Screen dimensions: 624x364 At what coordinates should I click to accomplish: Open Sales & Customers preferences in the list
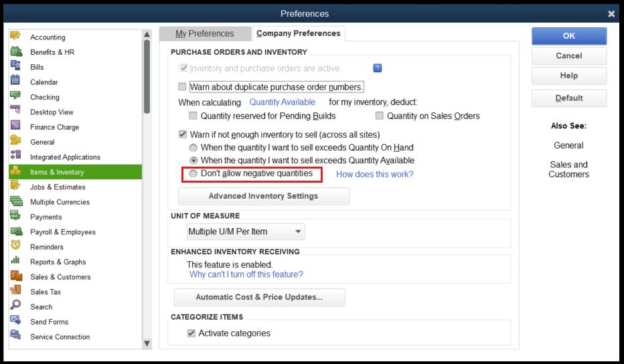tap(75, 277)
